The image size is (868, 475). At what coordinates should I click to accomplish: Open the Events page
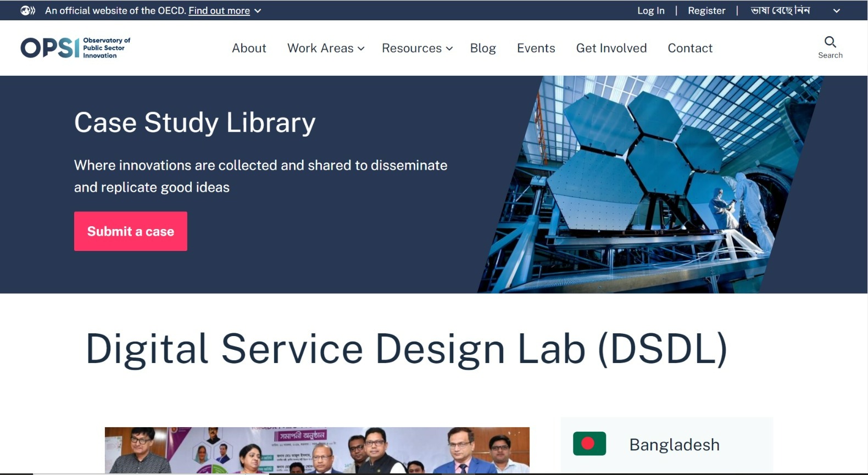pyautogui.click(x=536, y=48)
